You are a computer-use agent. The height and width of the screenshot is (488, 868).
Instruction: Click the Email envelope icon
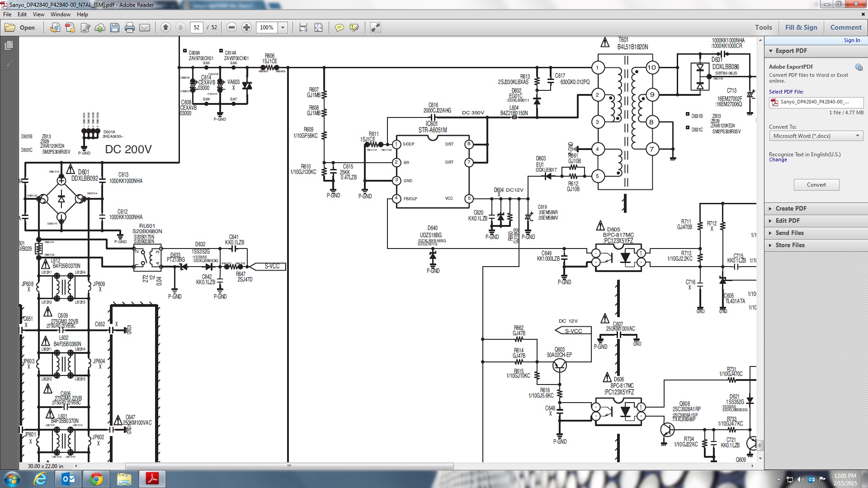145,28
